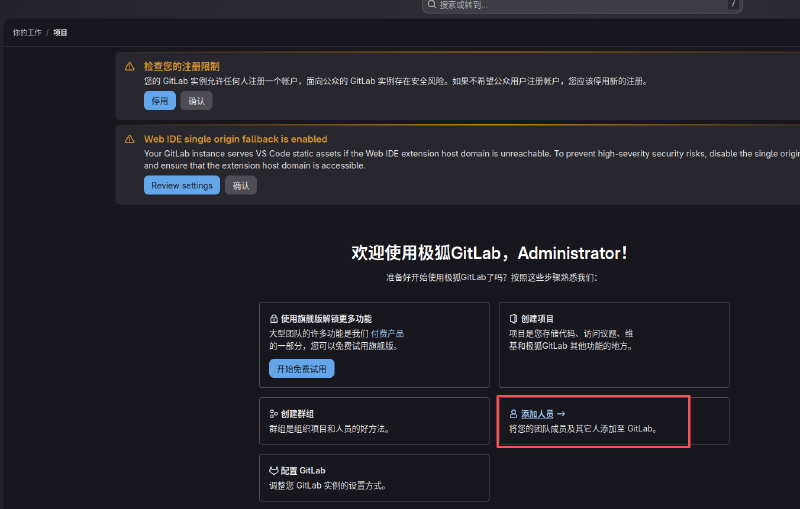
Task: Click the warning triangle icon beside Web IDE alert
Action: point(130,139)
